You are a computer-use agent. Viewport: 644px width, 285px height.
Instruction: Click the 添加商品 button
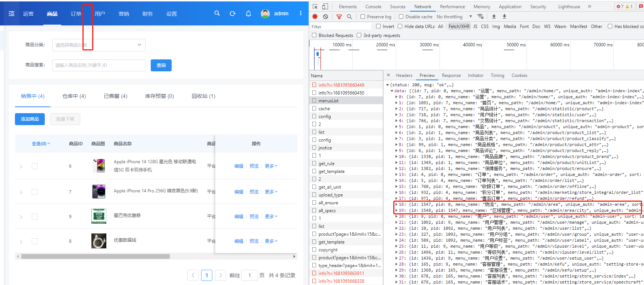click(x=30, y=119)
